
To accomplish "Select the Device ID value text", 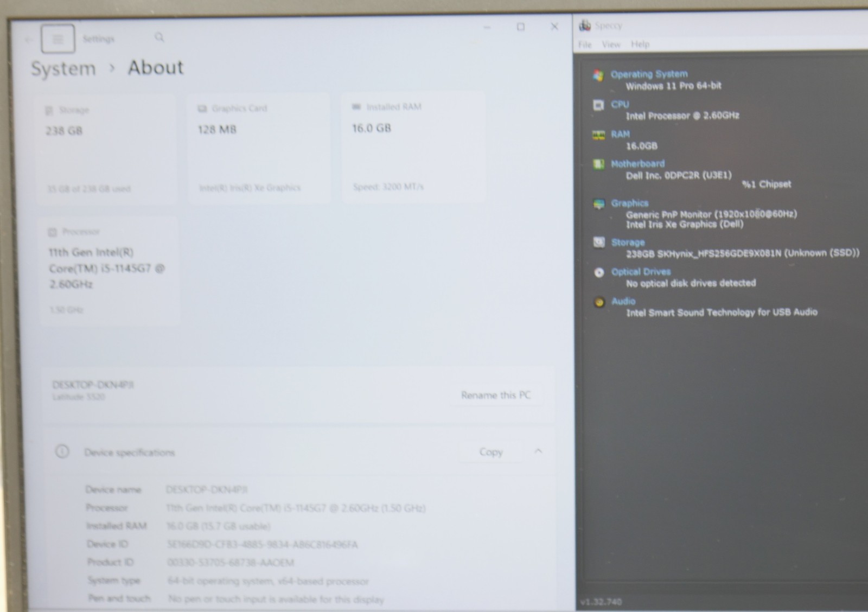I will pyautogui.click(x=262, y=544).
